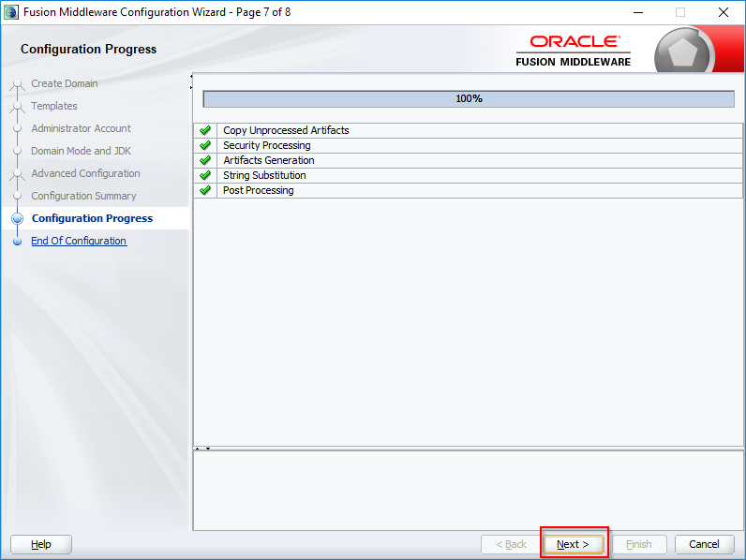This screenshot has width=746, height=560.
Task: Click the Create Domain step node icon
Action: 17,84
